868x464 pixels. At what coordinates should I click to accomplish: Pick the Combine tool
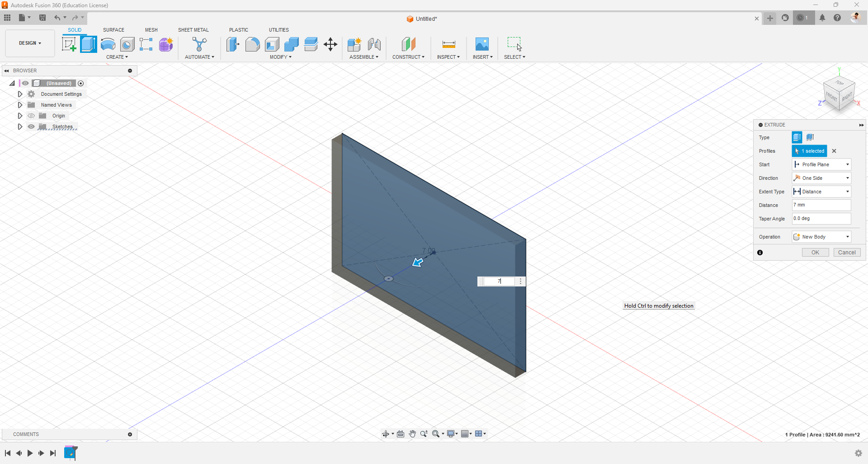click(x=292, y=44)
